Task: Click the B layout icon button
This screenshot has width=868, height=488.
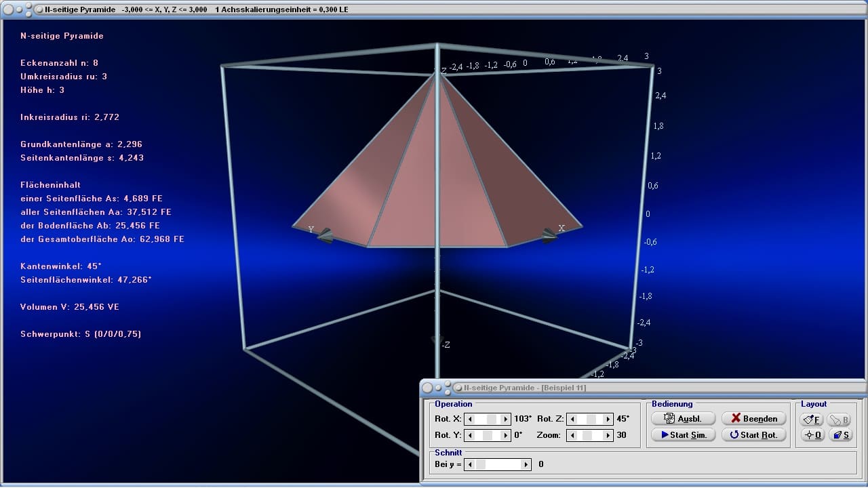Action: (840, 420)
